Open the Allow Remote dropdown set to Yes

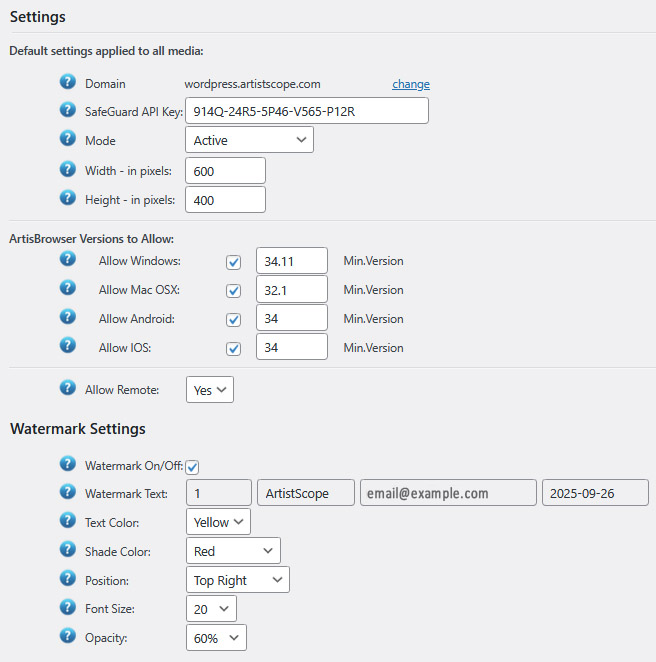[x=210, y=390]
